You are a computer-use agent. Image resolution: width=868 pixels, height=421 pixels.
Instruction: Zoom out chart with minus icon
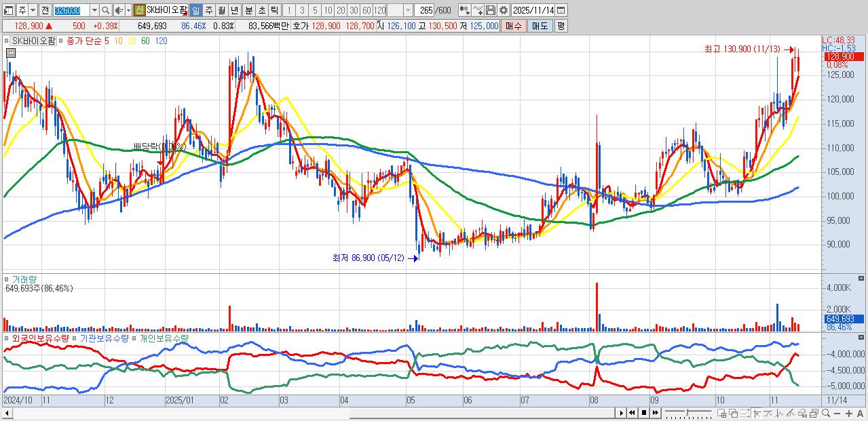pyautogui.click(x=837, y=413)
